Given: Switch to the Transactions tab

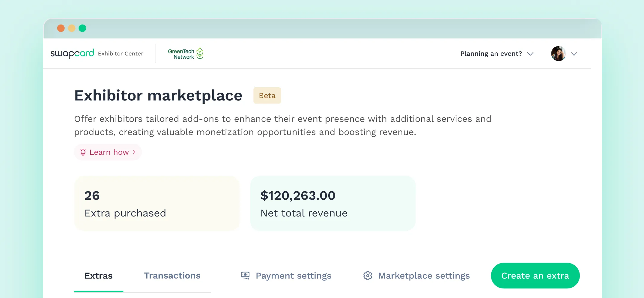Looking at the screenshot, I should pyautogui.click(x=172, y=276).
